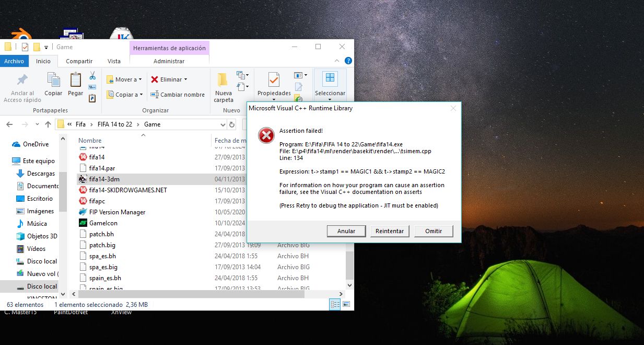Open the recent locations dropdown arrow
The width and height of the screenshot is (644, 345).
[x=36, y=124]
